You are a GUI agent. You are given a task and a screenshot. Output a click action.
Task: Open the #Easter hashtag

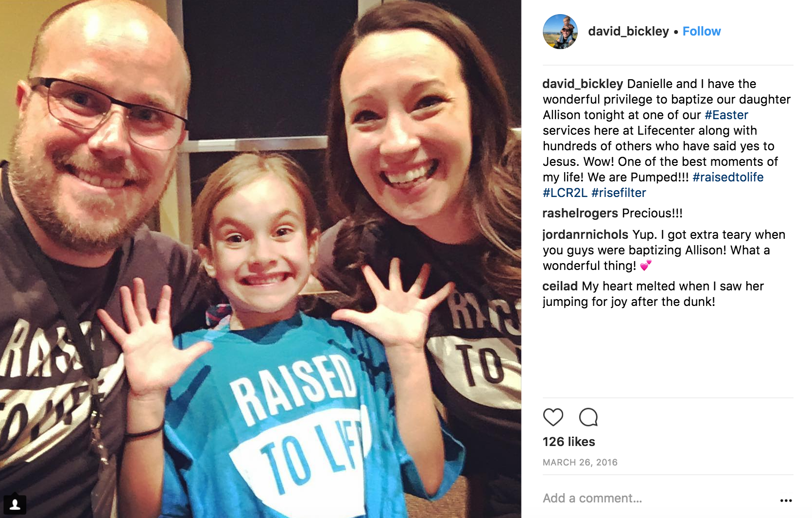726,115
